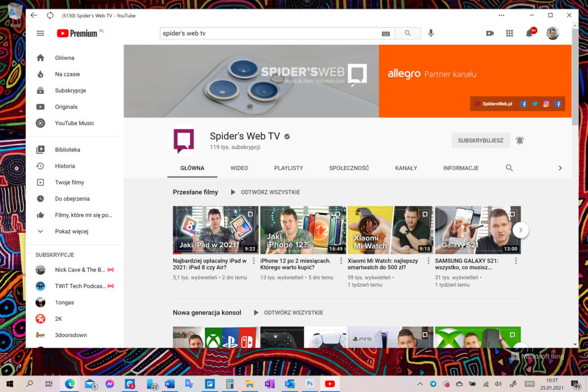The width and height of the screenshot is (588, 392).
Task: Open options menu for Xiaomi Mi Watch video
Action: pyautogui.click(x=428, y=261)
